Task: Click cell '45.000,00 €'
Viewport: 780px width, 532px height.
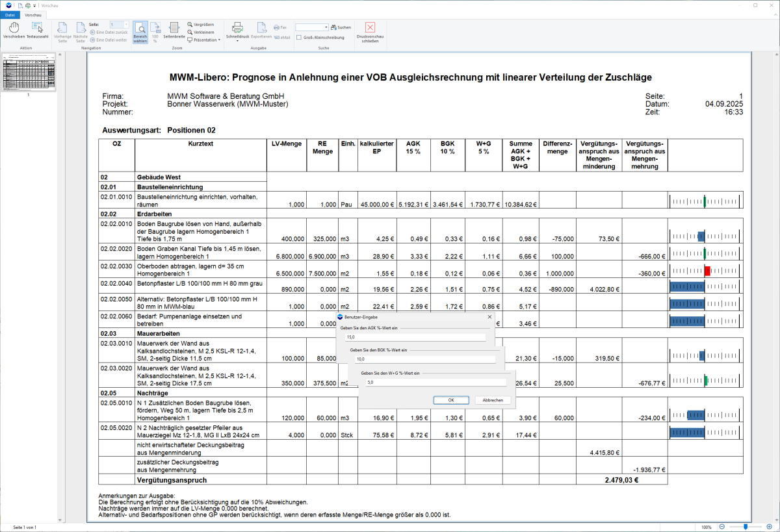Action: pos(377,204)
